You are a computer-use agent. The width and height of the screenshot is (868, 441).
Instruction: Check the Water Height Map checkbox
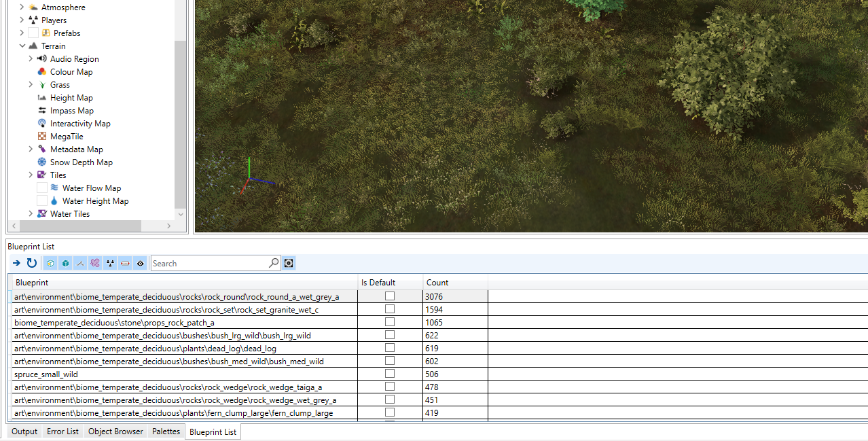(x=41, y=201)
